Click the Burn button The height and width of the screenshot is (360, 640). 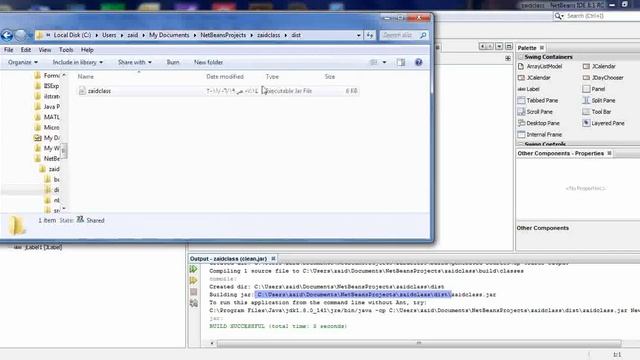pos(173,62)
